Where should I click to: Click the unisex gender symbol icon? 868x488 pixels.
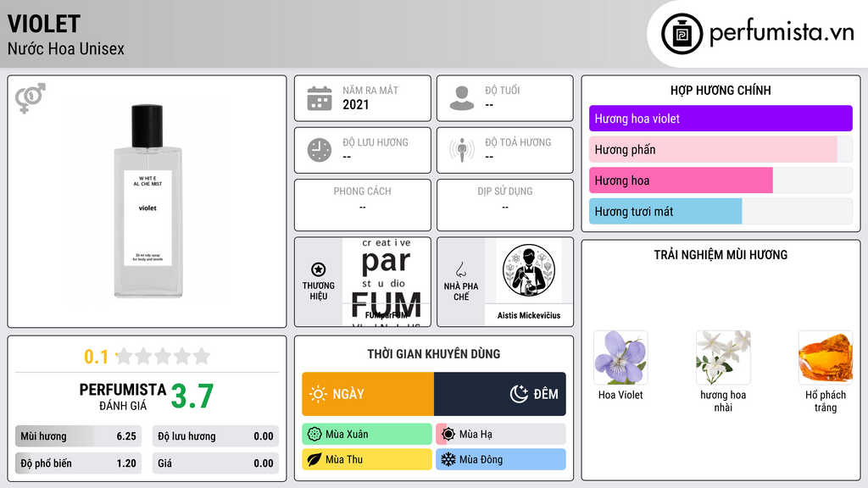pyautogui.click(x=31, y=98)
